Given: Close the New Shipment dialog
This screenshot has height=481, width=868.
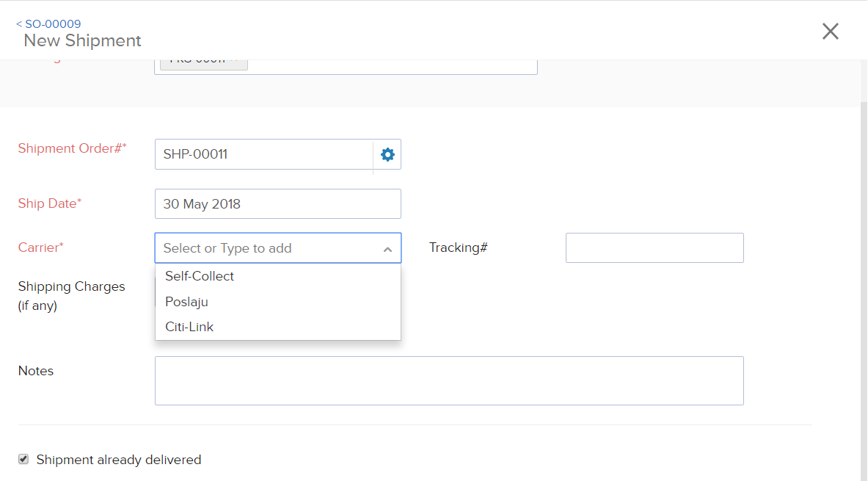Looking at the screenshot, I should (x=830, y=31).
